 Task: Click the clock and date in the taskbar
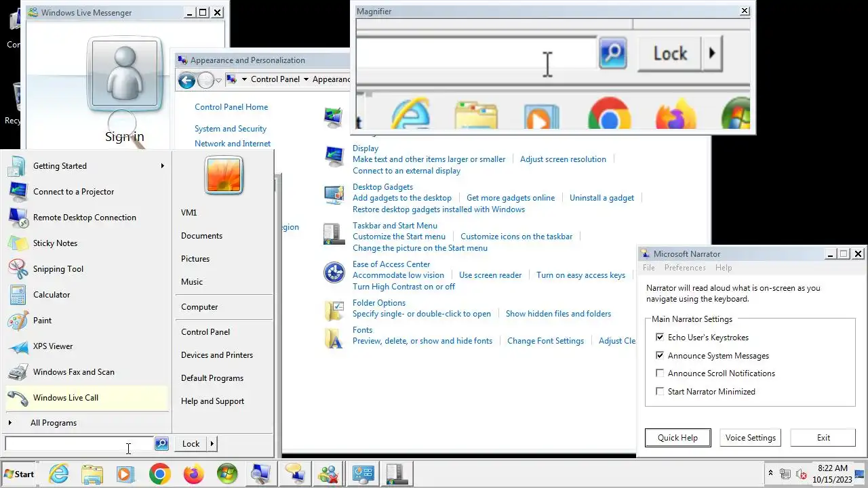pyautogui.click(x=833, y=474)
